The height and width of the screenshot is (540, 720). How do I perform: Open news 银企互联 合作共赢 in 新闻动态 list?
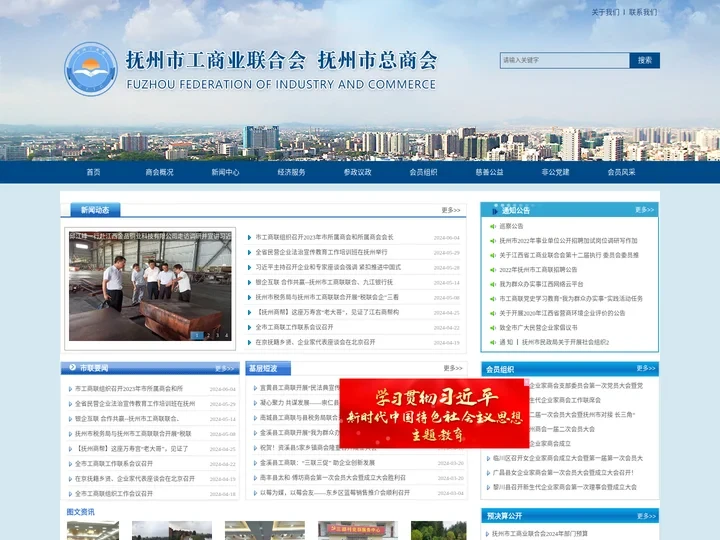pos(324,282)
